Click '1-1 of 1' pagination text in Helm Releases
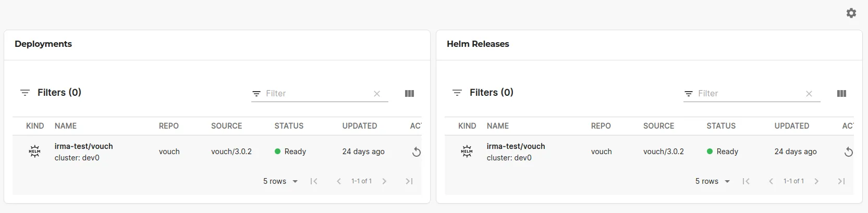This screenshot has width=868, height=213. (x=793, y=181)
